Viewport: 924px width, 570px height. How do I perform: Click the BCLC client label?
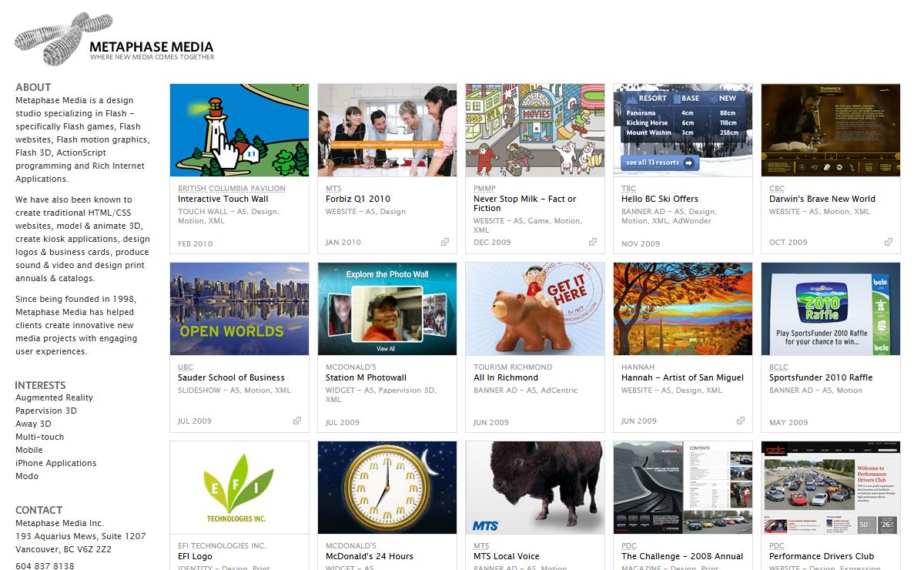[778, 367]
